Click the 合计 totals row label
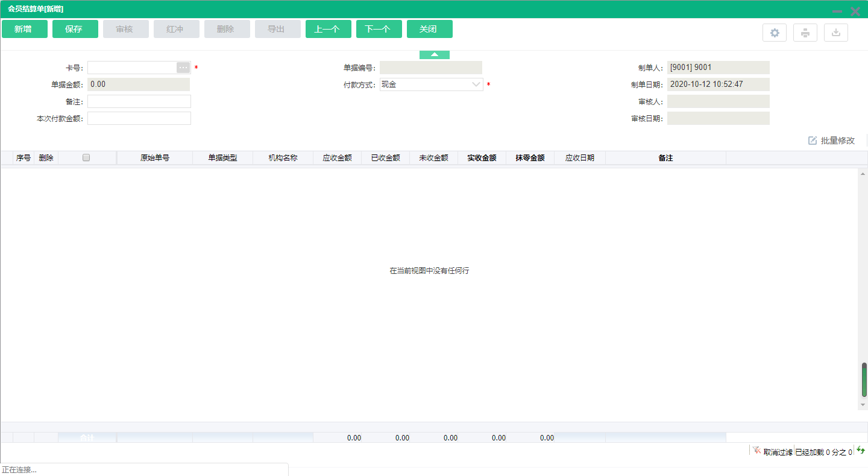Screen dimensions: 868x476 (x=87, y=437)
